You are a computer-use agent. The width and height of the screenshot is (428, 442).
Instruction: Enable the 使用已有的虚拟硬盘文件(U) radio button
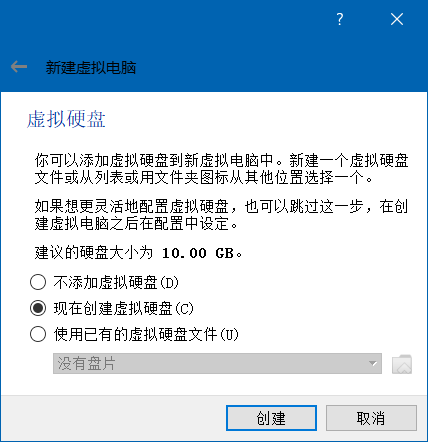pos(38,334)
